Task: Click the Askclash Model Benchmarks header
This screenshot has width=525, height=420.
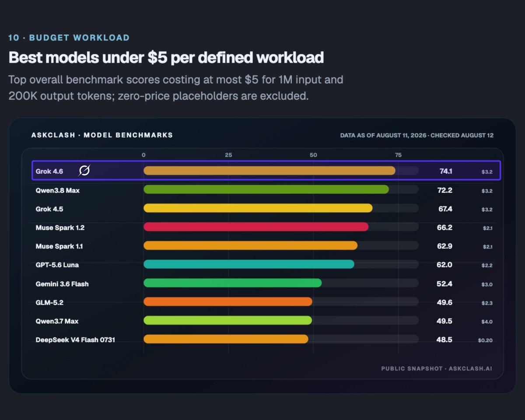Action: point(102,135)
